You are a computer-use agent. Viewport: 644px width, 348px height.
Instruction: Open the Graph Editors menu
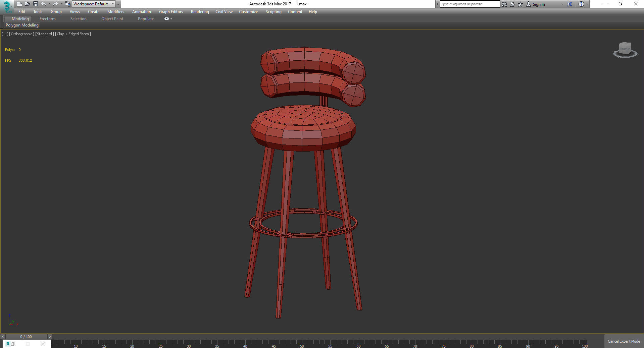[x=171, y=12]
